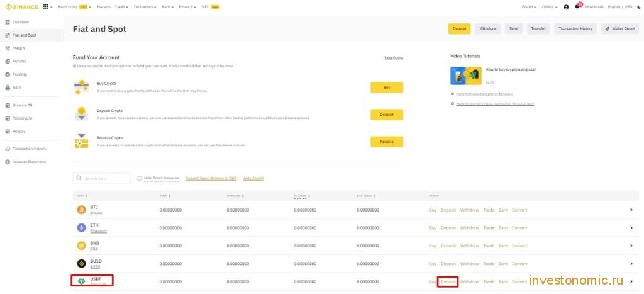Click the Binance TR sidebar icon

(8, 105)
